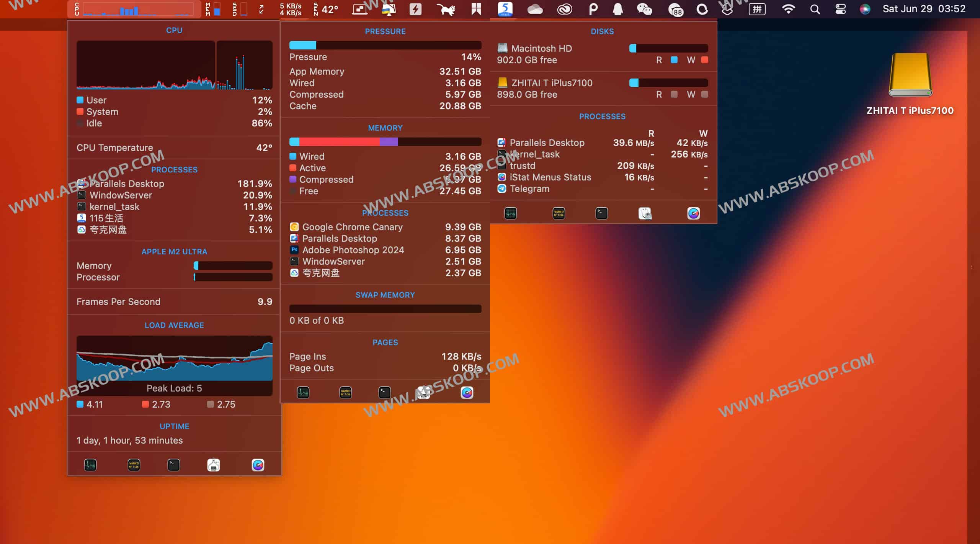Select the Google Chrome Canary process entry
The height and width of the screenshot is (544, 980).
[x=352, y=227]
